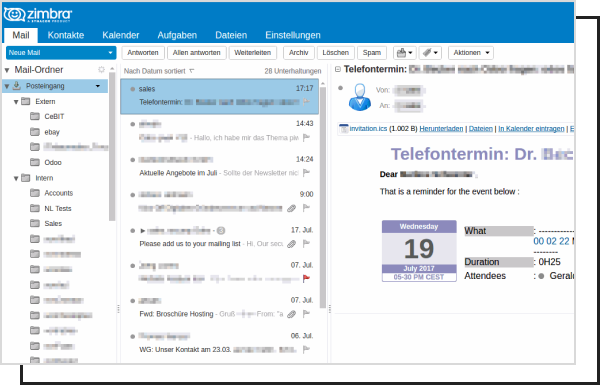The height and width of the screenshot is (385, 600).
Task: Click the Zimbra logo
Action: (38, 15)
